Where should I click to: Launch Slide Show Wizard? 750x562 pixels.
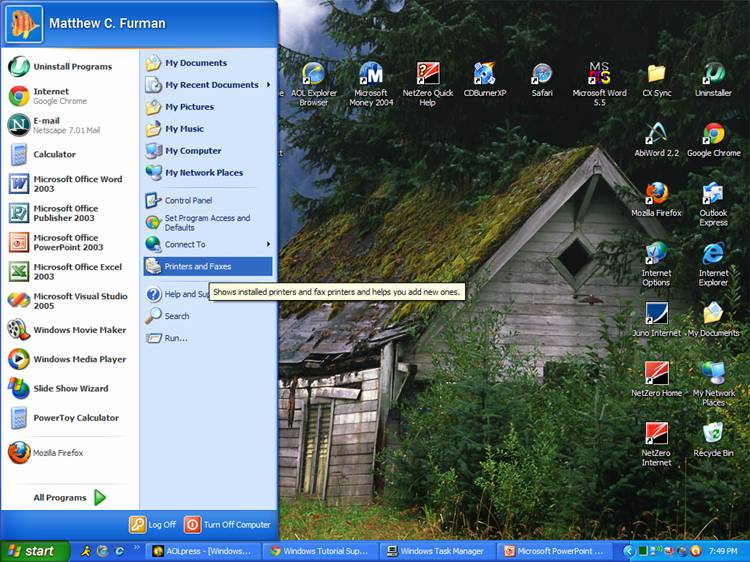69,388
